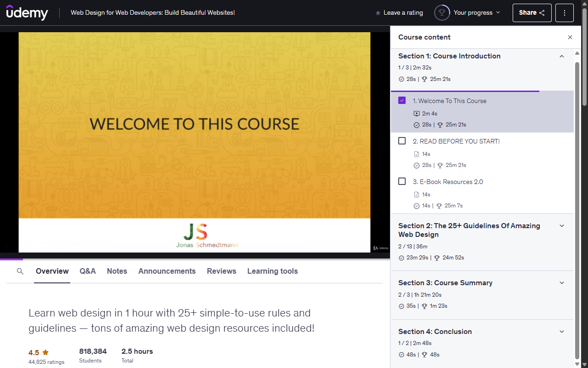Open the Notes tab
The height and width of the screenshot is (368, 588).
[x=117, y=271]
